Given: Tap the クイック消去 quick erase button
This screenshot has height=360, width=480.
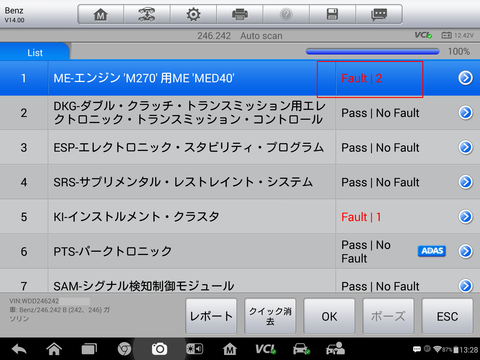Looking at the screenshot, I should (270, 316).
